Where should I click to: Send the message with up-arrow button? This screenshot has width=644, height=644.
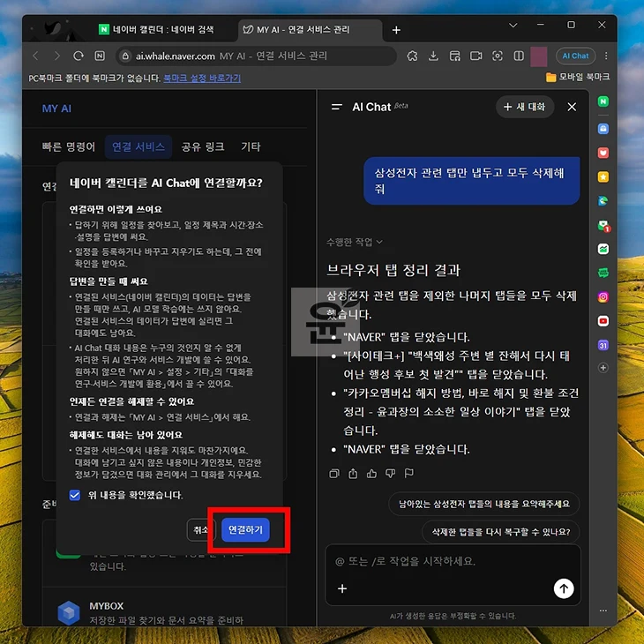(x=564, y=588)
